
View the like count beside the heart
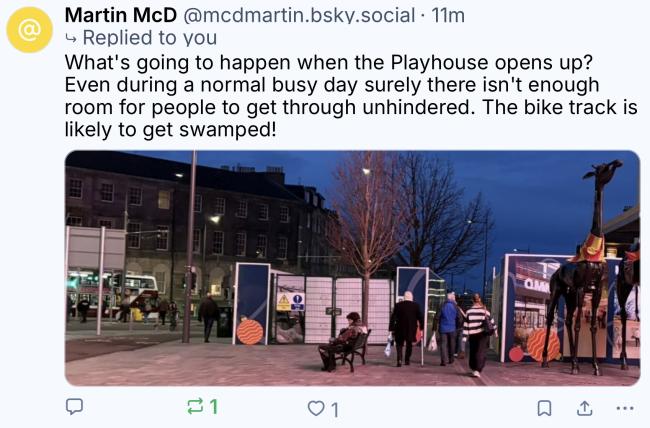point(335,410)
